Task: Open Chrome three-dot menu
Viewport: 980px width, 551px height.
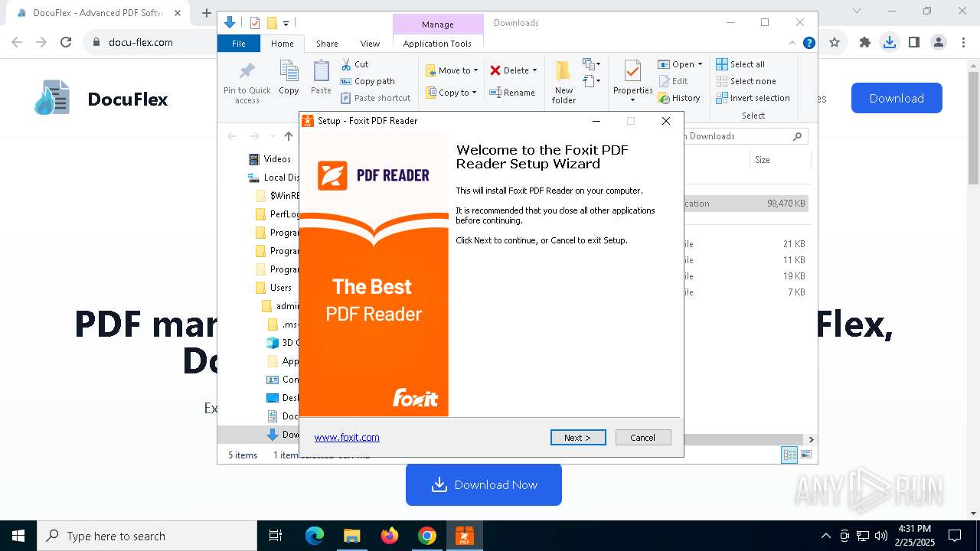Action: click(962, 42)
